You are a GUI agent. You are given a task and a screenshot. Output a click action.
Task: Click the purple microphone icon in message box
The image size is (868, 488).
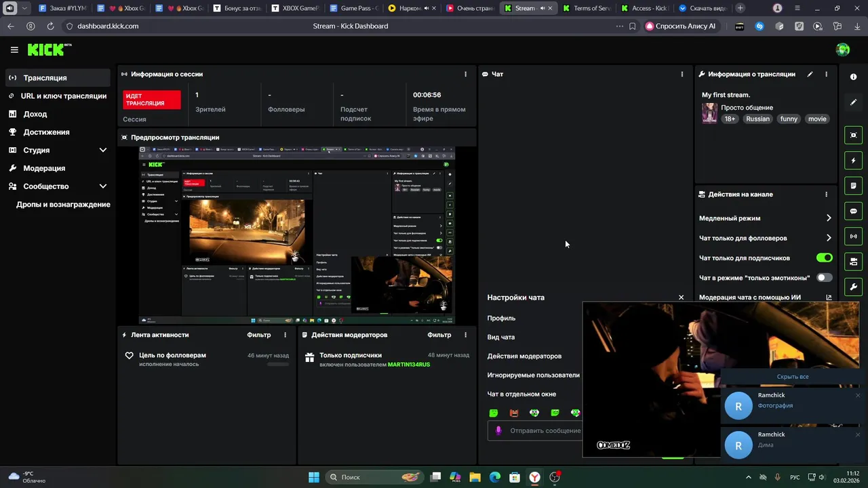[x=498, y=430]
